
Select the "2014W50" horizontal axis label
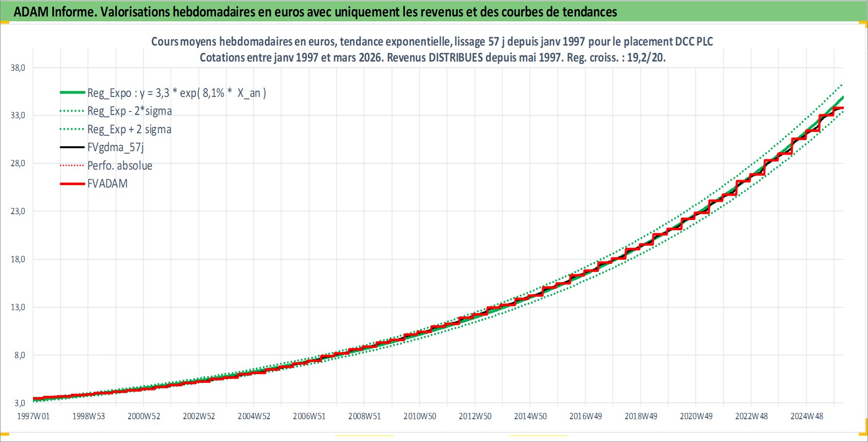[530, 416]
